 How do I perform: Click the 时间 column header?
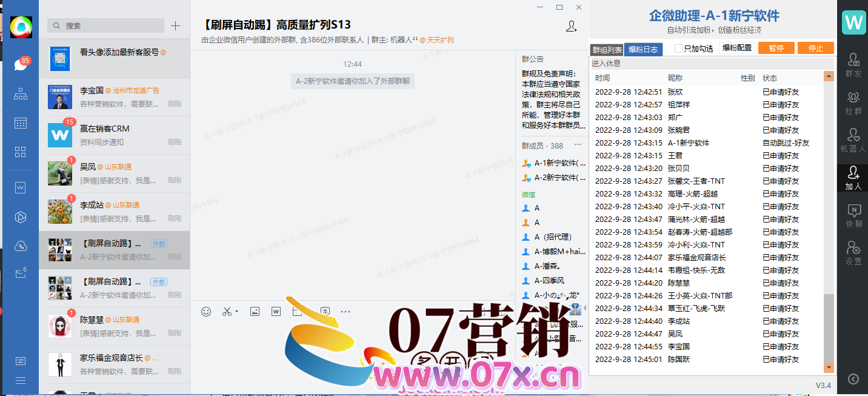(x=603, y=78)
